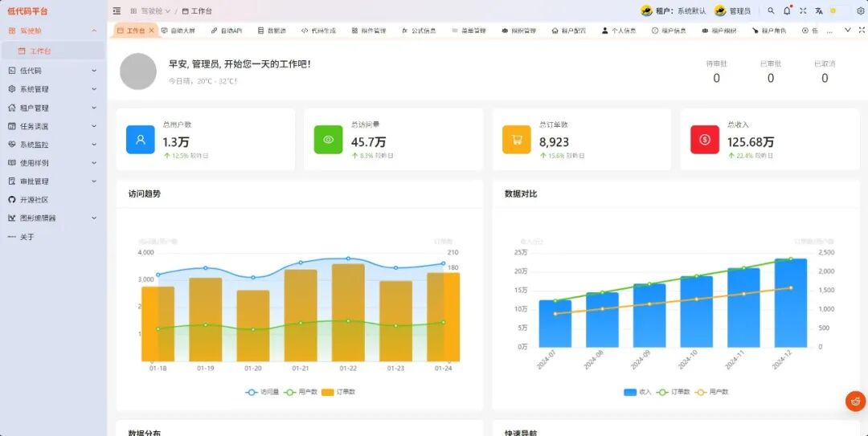Viewport: 868px width, 436px height.
Task: Open the tab list dropdown chevron
Action: coord(848,30)
